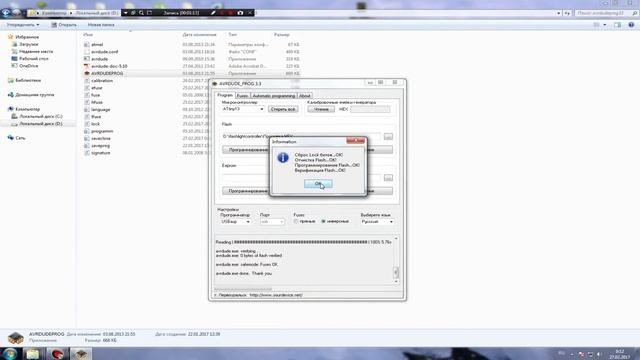Toggle the Explorer preview pane icon

[x=617, y=25]
